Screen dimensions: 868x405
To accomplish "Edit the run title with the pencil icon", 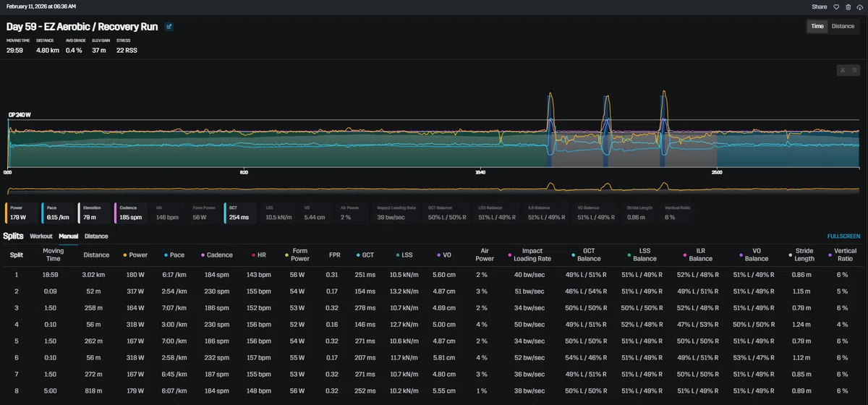I will coord(169,27).
